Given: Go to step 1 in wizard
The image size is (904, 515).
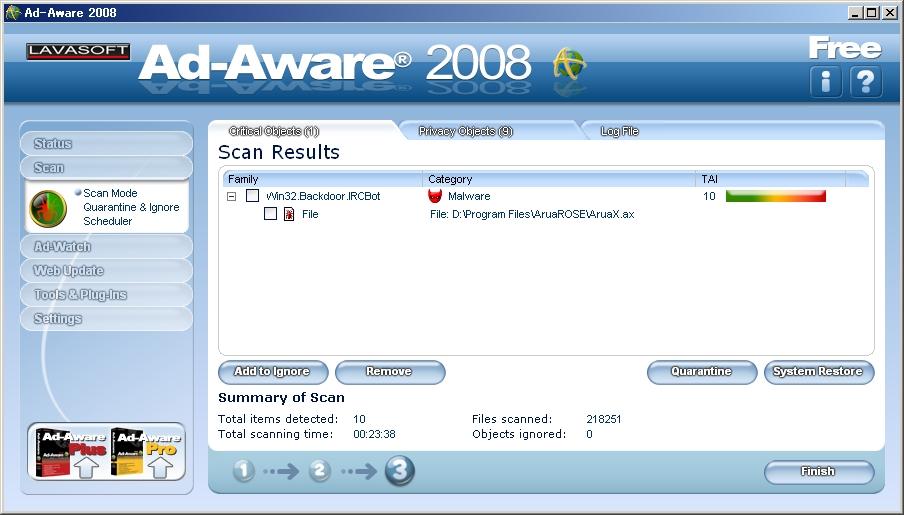Looking at the screenshot, I should [244, 471].
